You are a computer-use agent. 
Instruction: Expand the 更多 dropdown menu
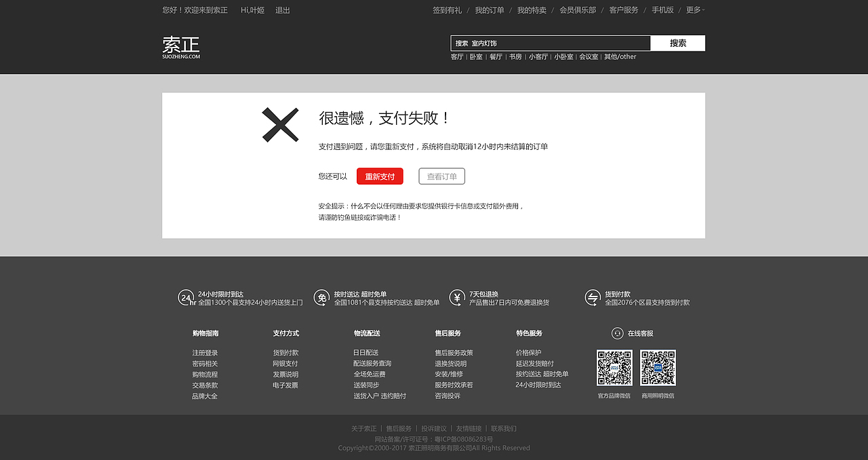[693, 10]
